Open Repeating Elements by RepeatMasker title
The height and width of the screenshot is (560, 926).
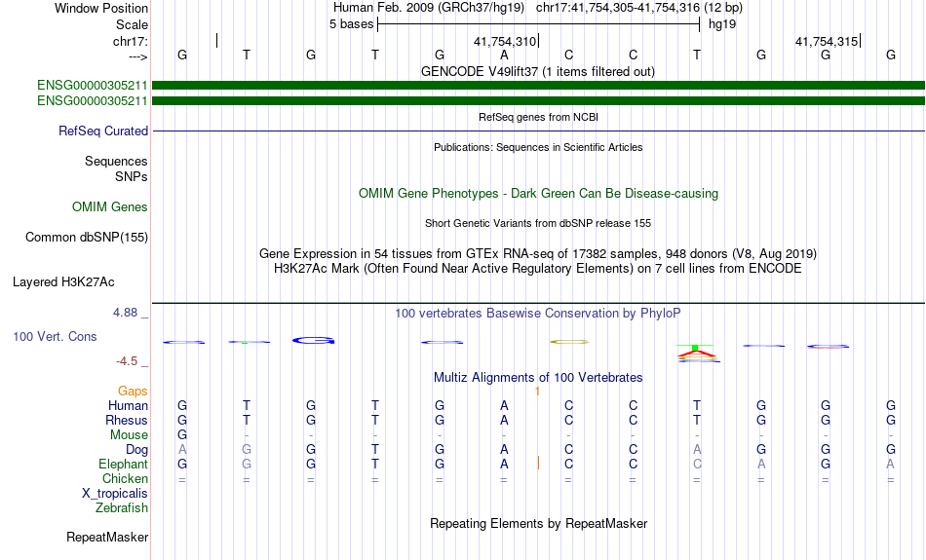coord(538,524)
